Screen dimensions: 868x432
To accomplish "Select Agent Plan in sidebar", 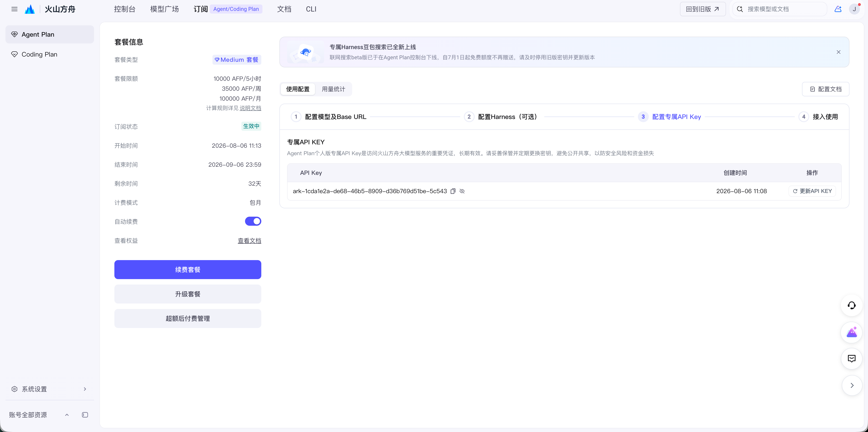I will coord(50,34).
